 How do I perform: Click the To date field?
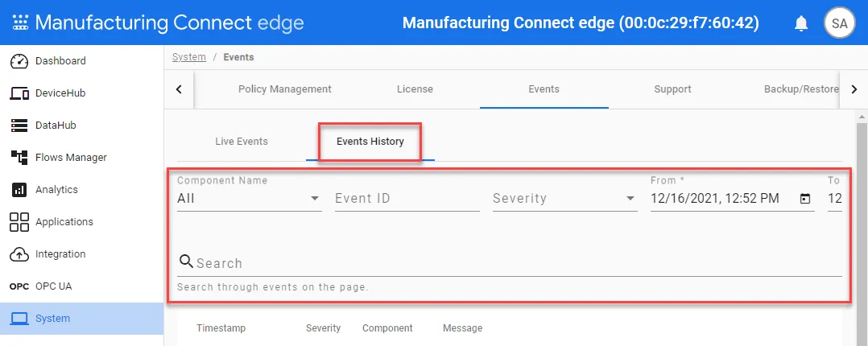coord(835,198)
